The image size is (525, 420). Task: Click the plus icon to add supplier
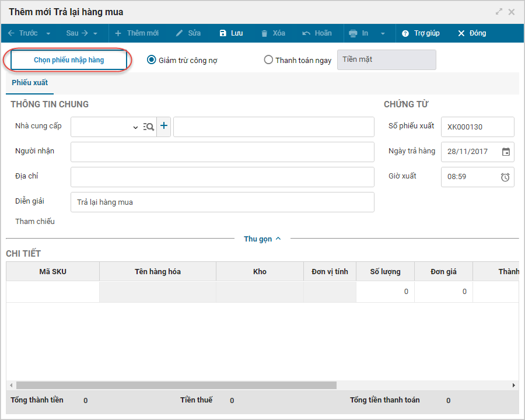click(164, 126)
